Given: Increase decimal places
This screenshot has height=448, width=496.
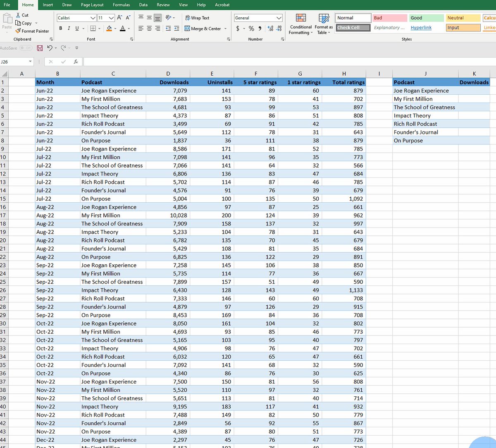Looking at the screenshot, I should [270, 29].
